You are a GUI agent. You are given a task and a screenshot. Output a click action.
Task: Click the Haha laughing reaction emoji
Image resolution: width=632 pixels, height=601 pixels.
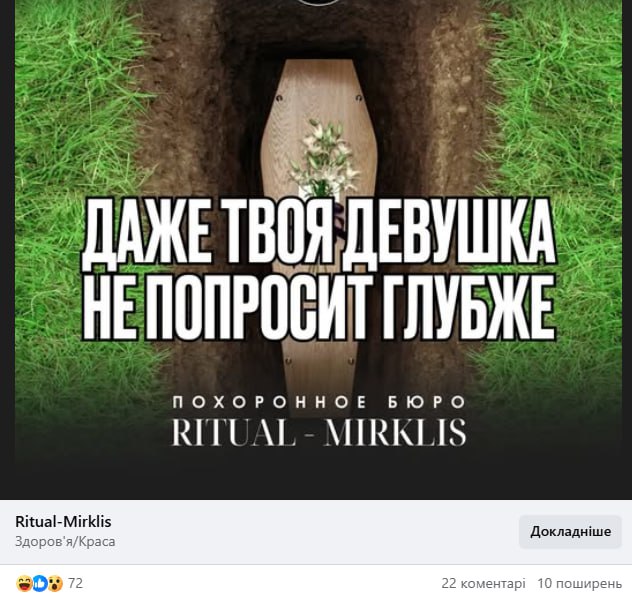tap(24, 584)
